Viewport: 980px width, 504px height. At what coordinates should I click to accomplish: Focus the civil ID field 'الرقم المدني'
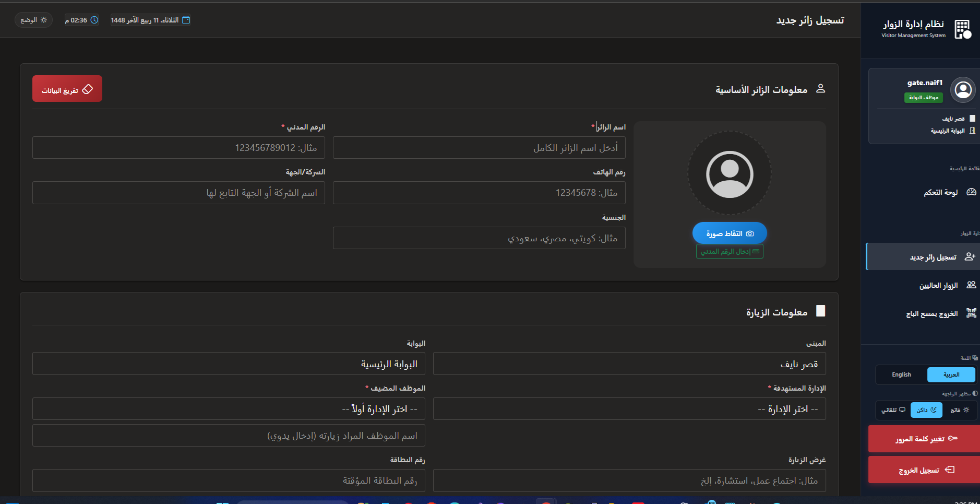[178, 148]
